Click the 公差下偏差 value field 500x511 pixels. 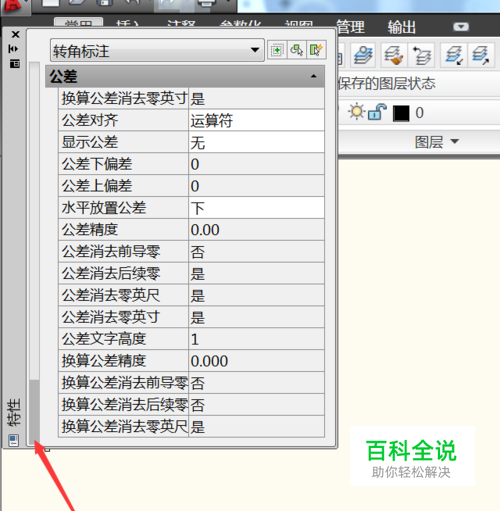click(x=256, y=164)
